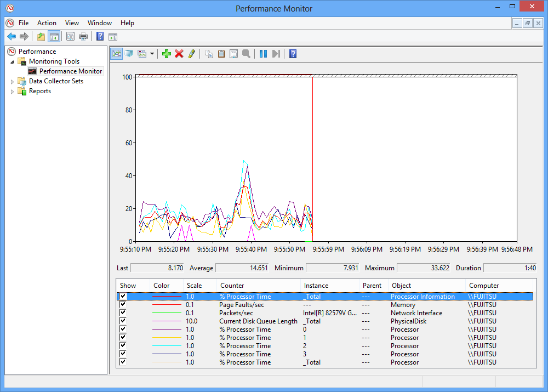The height and width of the screenshot is (392, 548).
Task: Uncheck Show box for Packets/sec counter
Action: click(x=123, y=313)
